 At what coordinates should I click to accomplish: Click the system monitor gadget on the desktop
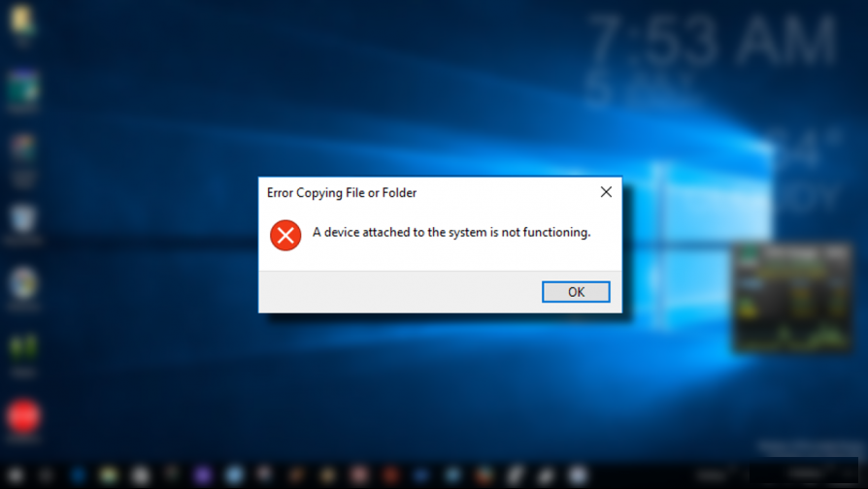[x=792, y=298]
